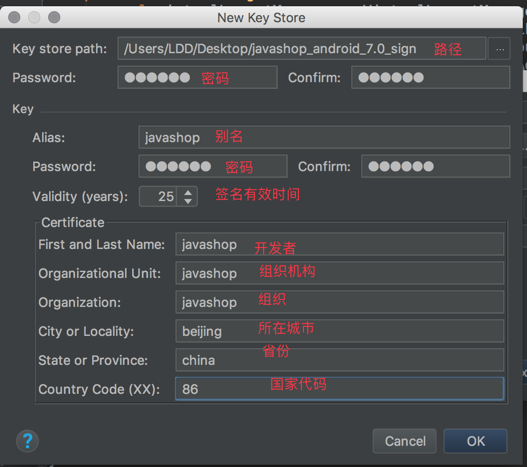Edit the First and Last Name field
527x467 pixels.
[340, 244]
